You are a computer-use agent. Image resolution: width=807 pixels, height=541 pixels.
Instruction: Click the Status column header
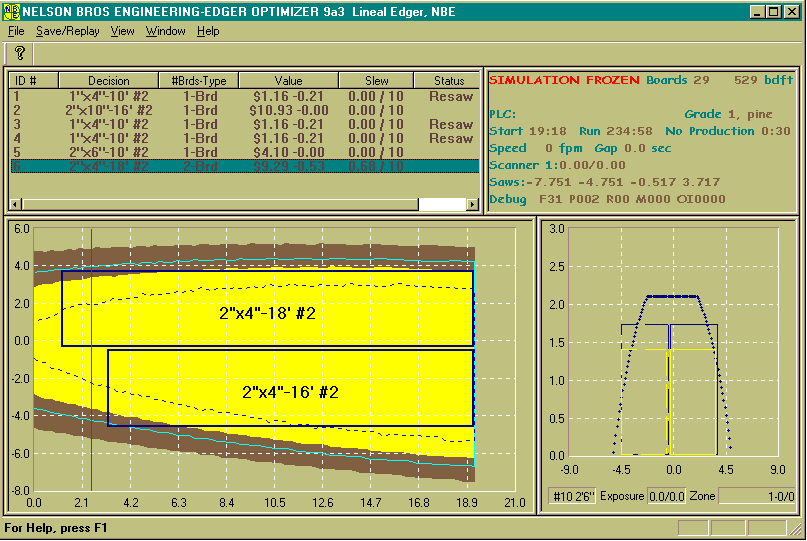449,81
